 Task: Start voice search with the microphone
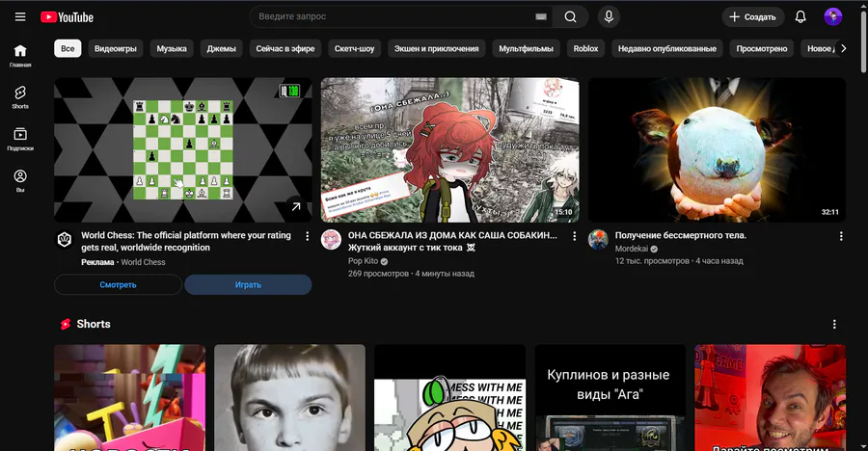pyautogui.click(x=609, y=16)
